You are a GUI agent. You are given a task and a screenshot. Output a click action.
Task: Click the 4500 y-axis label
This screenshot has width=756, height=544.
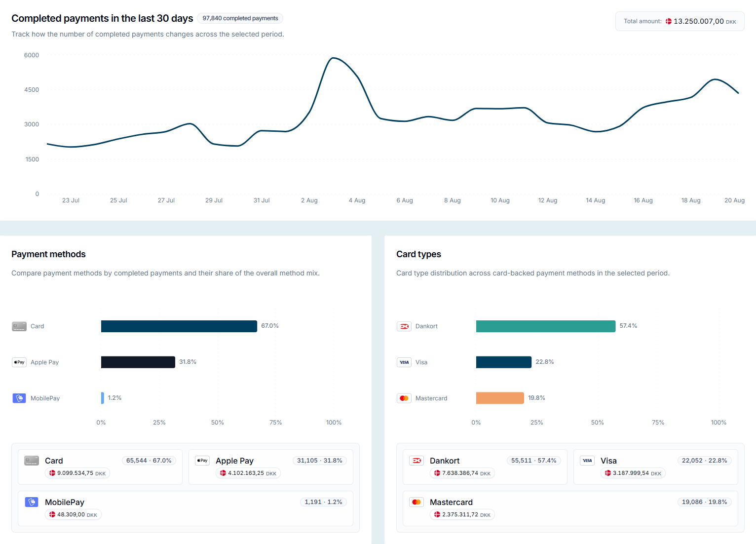(32, 90)
